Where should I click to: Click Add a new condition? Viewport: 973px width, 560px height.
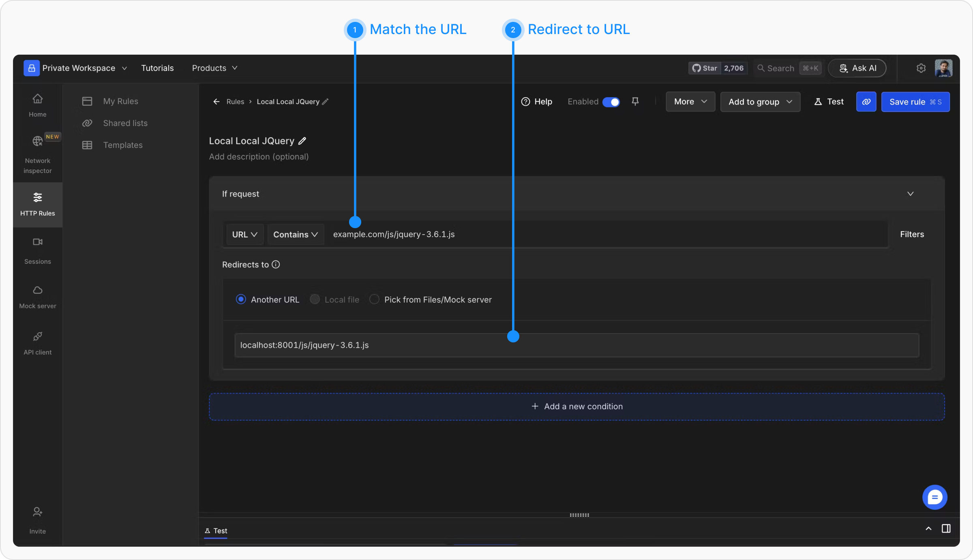[577, 406]
